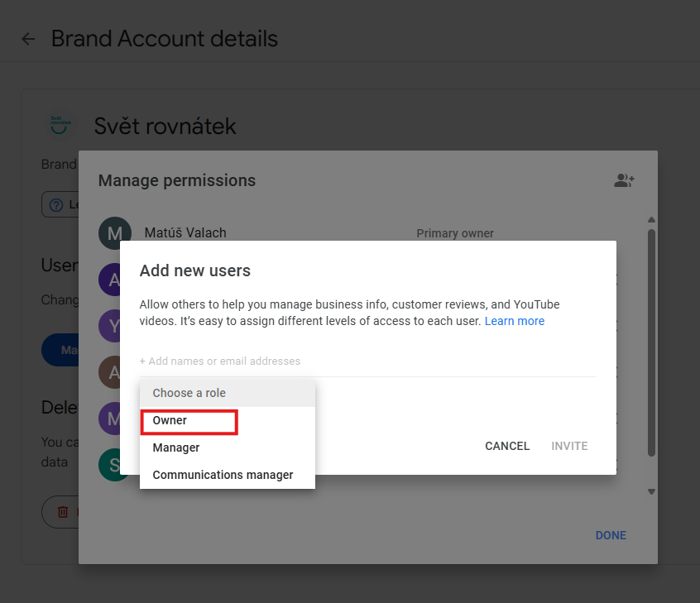Click the Manage permissions heading

click(x=177, y=181)
